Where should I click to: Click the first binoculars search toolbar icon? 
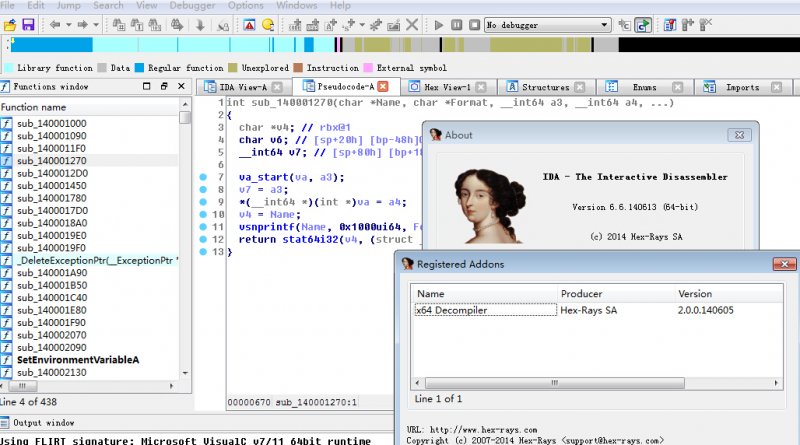click(118, 24)
